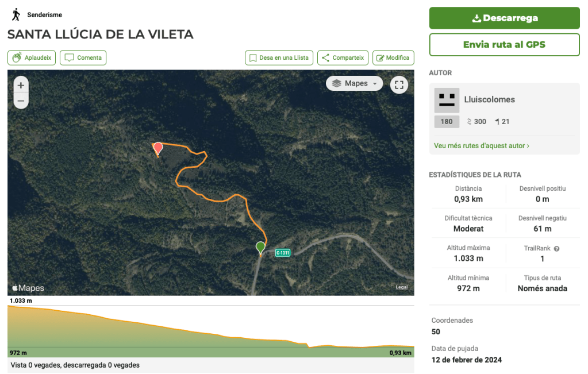
Task: Click the green start-point map marker
Action: coord(260,247)
